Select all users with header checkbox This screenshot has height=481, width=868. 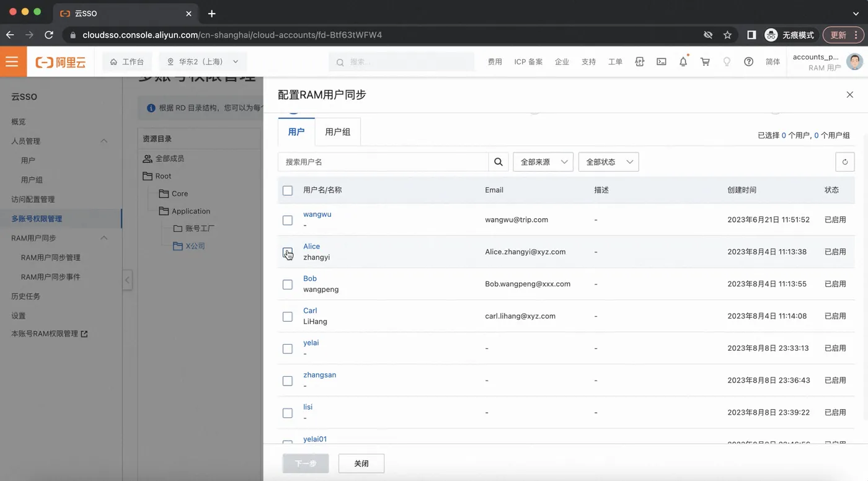point(288,190)
